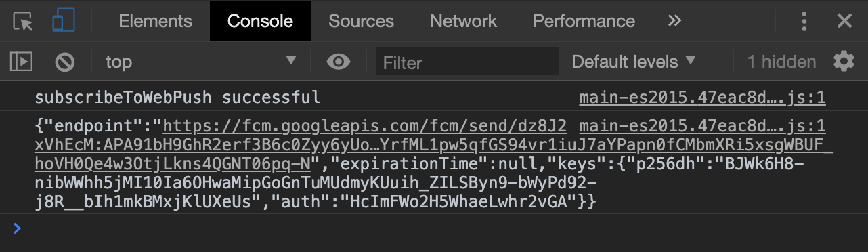Activate the inspect element picker icon

(23, 21)
